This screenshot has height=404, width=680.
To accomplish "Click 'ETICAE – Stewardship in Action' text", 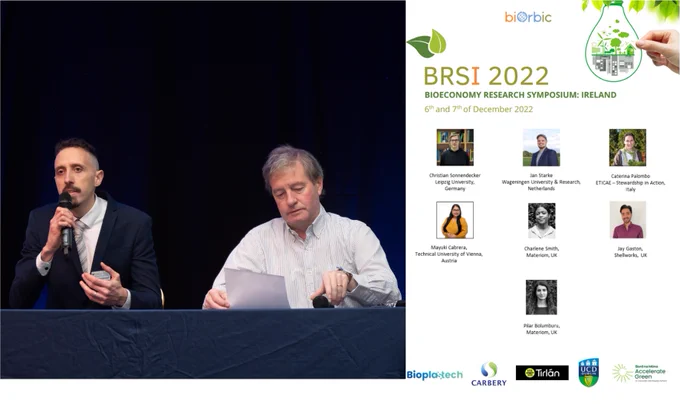I will pos(630,183).
